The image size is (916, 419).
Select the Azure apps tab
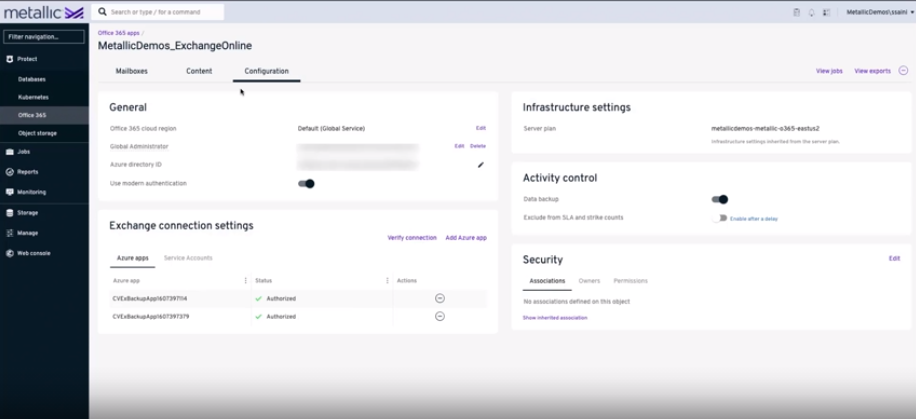[133, 258]
